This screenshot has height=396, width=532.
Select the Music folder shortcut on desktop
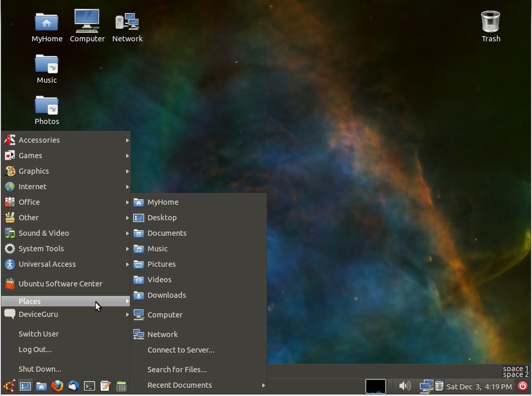click(47, 69)
